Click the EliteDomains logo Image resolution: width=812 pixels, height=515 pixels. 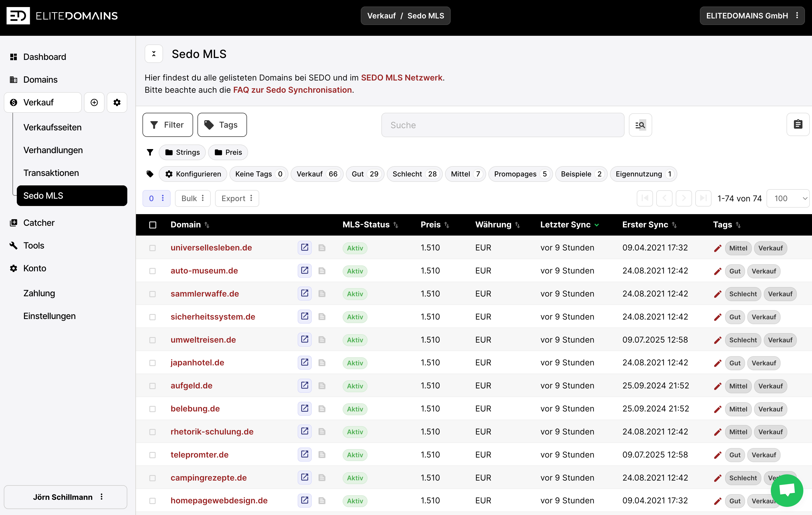62,15
